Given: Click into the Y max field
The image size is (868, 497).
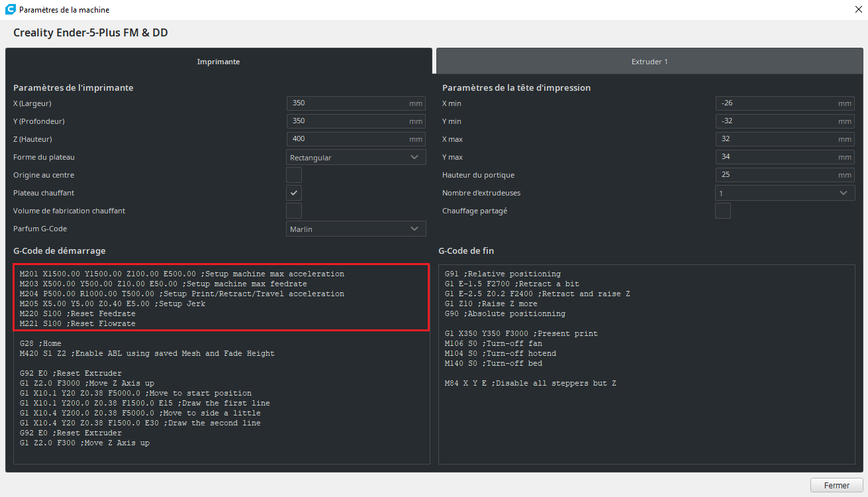Looking at the screenshot, I should 785,157.
